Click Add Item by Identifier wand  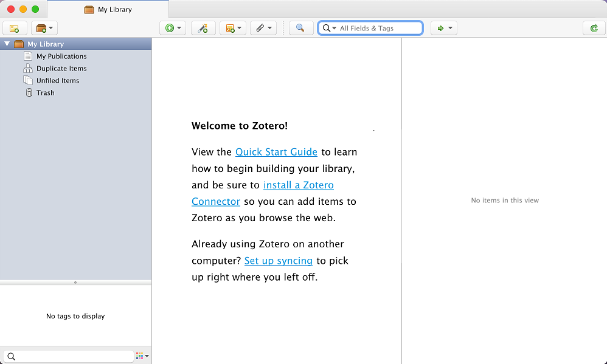[203, 28]
